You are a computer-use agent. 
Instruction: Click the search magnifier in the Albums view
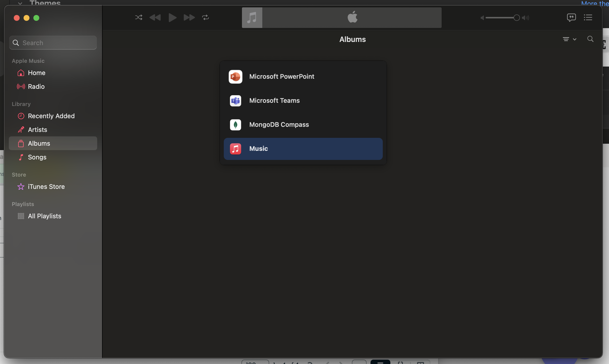[x=590, y=39]
